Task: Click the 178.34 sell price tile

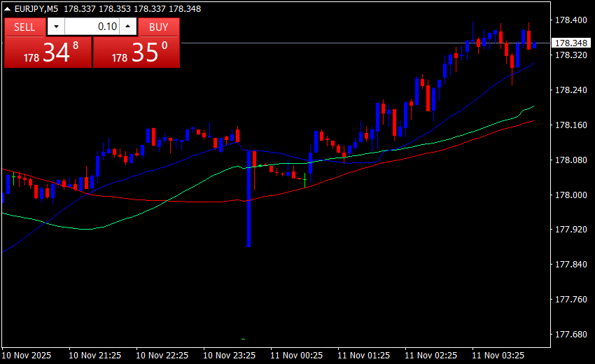Action: click(x=48, y=52)
